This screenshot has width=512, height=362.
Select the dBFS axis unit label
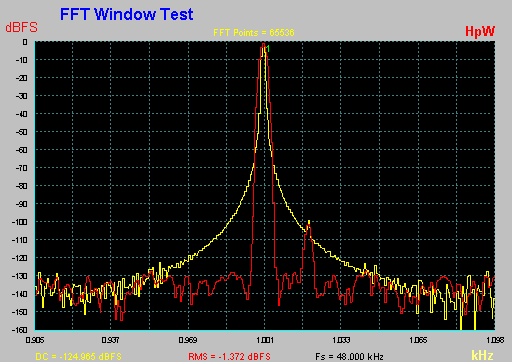pos(21,28)
